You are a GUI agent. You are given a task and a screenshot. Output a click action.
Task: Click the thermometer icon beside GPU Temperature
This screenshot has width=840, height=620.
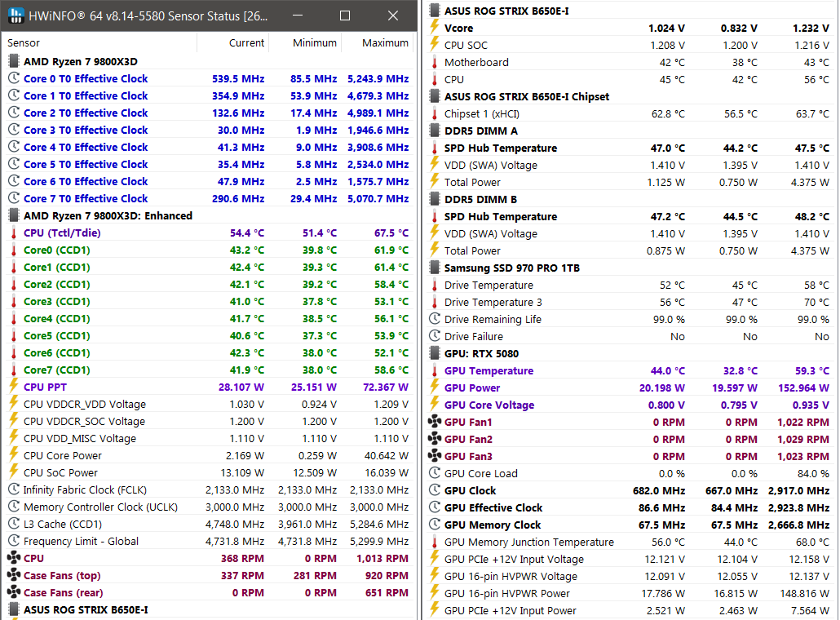pos(435,370)
